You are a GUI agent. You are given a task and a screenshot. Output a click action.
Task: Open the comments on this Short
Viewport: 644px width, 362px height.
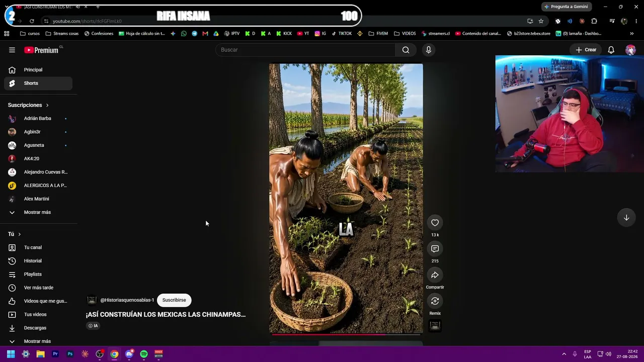pos(435,249)
